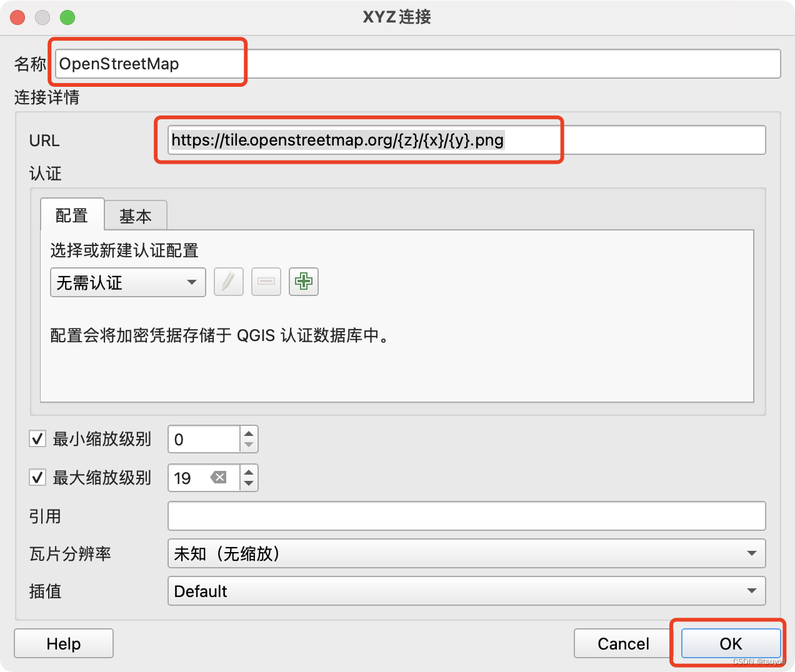Click the QGIS authentication database note text
The image size is (795, 672).
(x=220, y=335)
